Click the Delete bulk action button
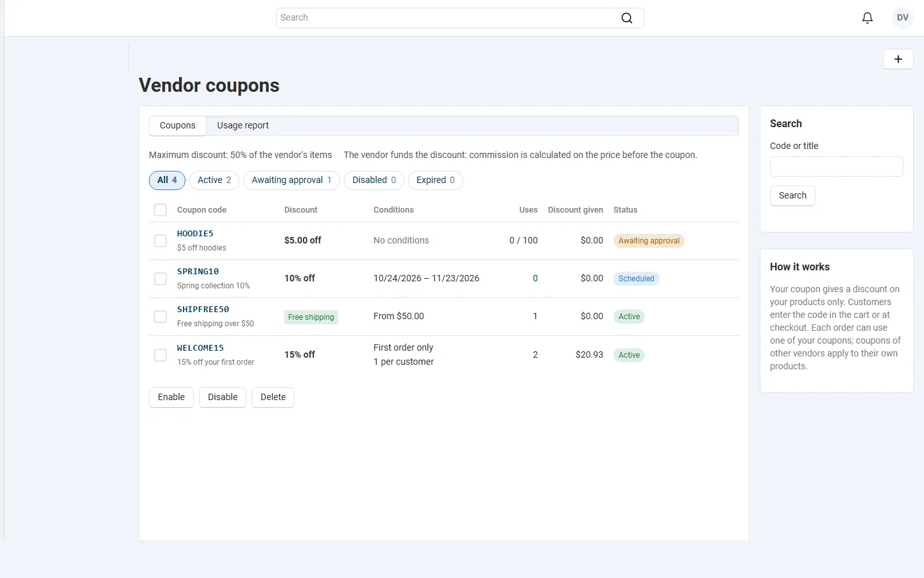The image size is (924, 578). pos(273,398)
